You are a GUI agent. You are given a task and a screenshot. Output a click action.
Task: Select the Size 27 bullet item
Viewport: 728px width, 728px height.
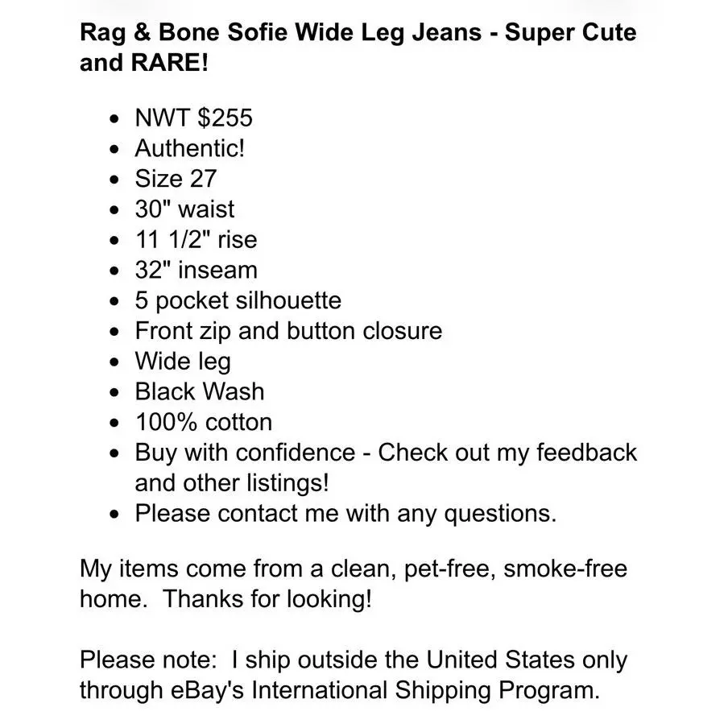176,179
